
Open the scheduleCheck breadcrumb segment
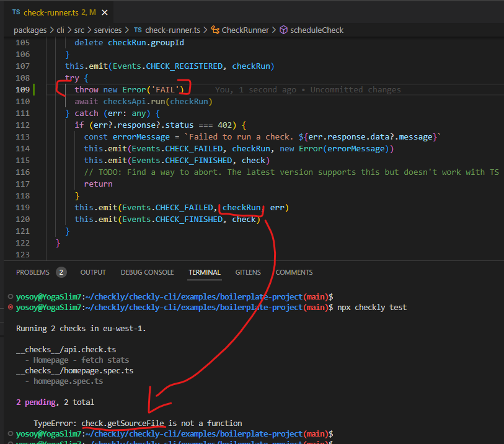coord(317,30)
